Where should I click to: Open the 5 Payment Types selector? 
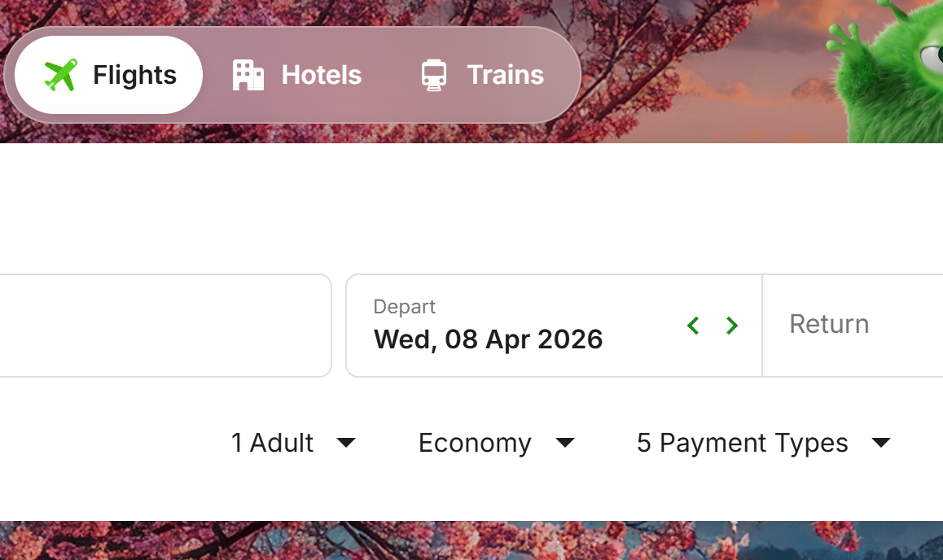pos(743,443)
